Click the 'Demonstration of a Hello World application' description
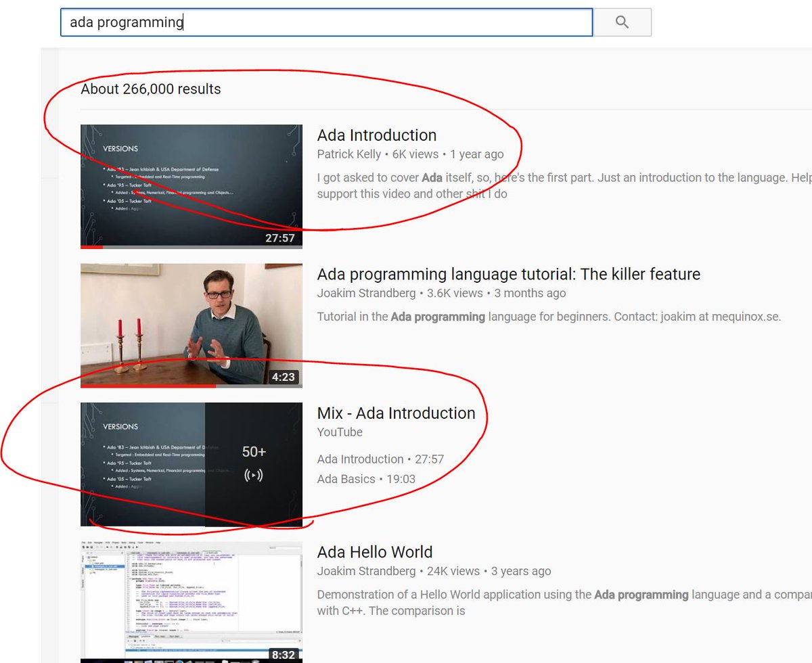The height and width of the screenshot is (663, 812). pos(563,603)
